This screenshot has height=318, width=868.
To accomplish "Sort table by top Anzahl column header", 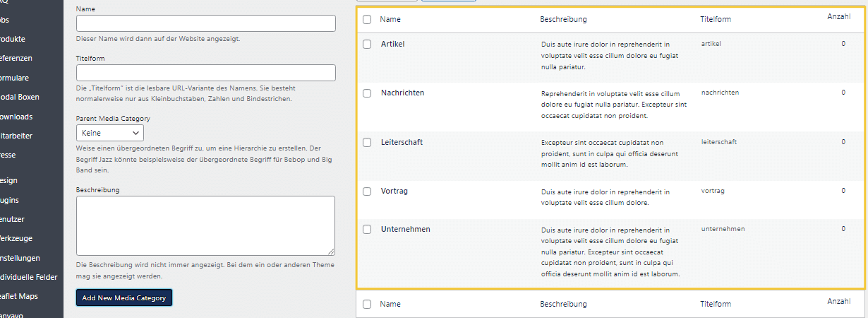I will (838, 16).
